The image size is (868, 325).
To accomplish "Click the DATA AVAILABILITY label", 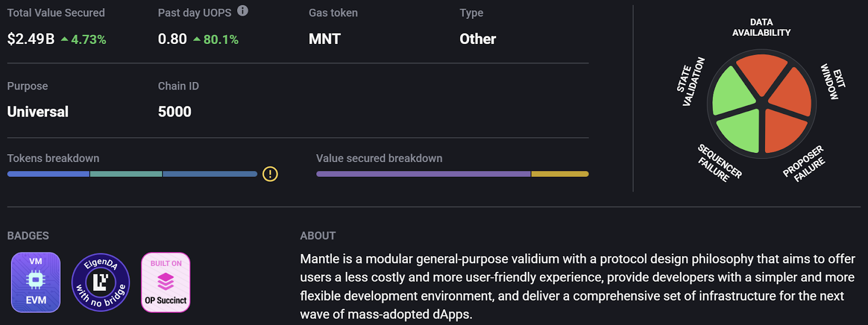I will pos(761,27).
